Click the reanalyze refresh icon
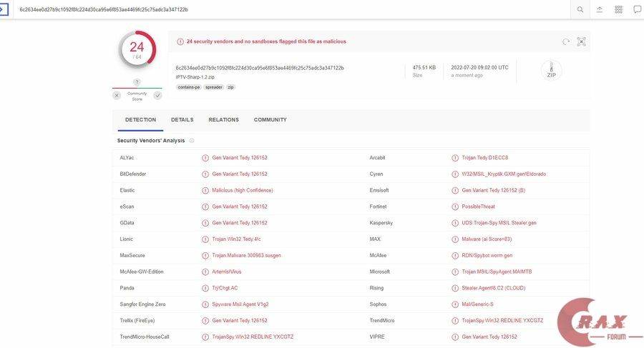The height and width of the screenshot is (348, 644). click(x=566, y=41)
